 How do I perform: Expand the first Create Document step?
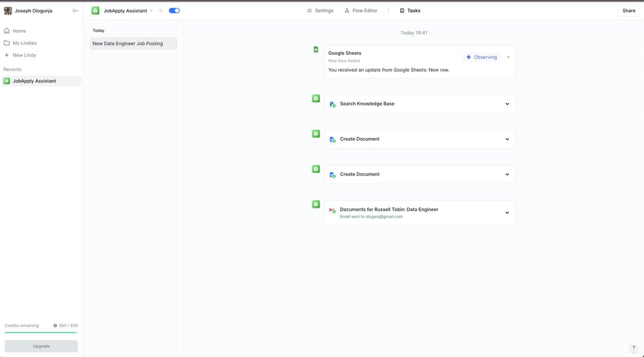click(x=507, y=139)
